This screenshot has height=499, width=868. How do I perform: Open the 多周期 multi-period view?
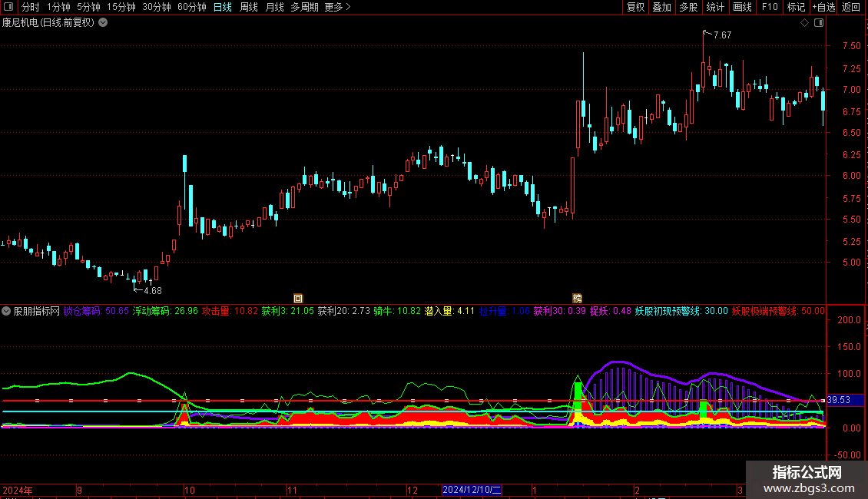(304, 7)
